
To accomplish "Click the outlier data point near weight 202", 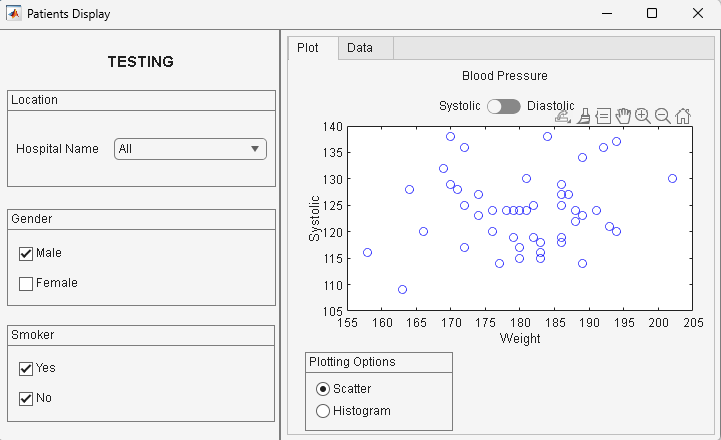I will 672,179.
